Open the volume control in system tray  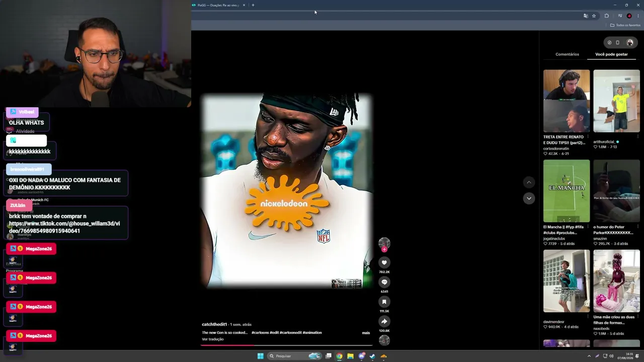pyautogui.click(x=611, y=356)
